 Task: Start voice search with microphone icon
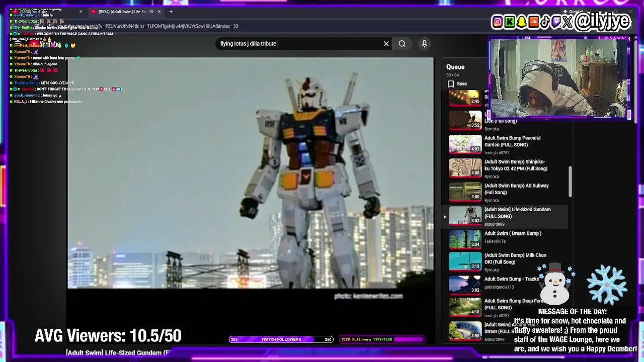(425, 44)
